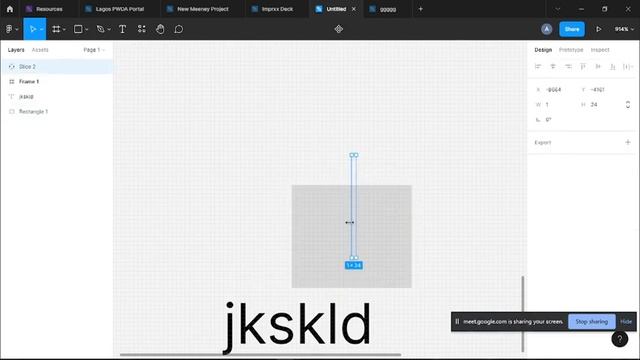Expand the Move tool options arrow
The image size is (640, 360).
point(42,29)
